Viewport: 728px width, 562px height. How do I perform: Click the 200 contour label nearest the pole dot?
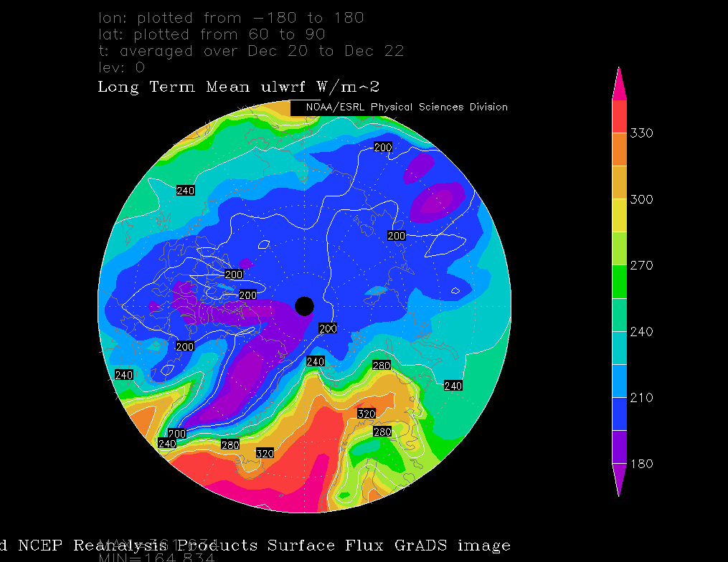click(327, 329)
